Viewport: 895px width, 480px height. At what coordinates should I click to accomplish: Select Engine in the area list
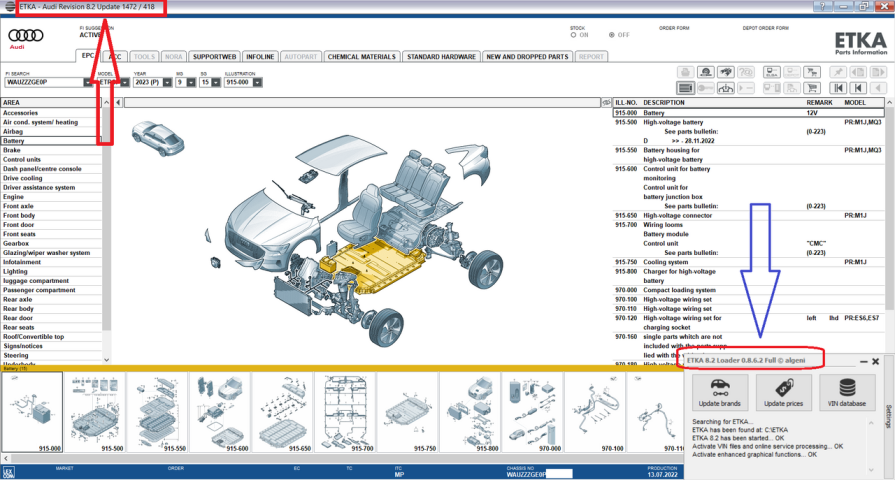pyautogui.click(x=50, y=197)
